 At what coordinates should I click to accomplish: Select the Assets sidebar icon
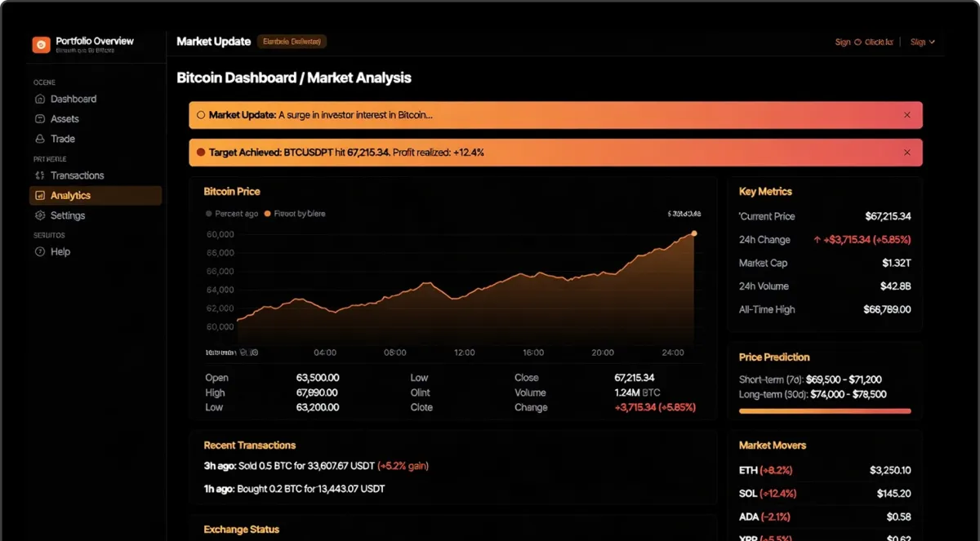[x=40, y=119]
